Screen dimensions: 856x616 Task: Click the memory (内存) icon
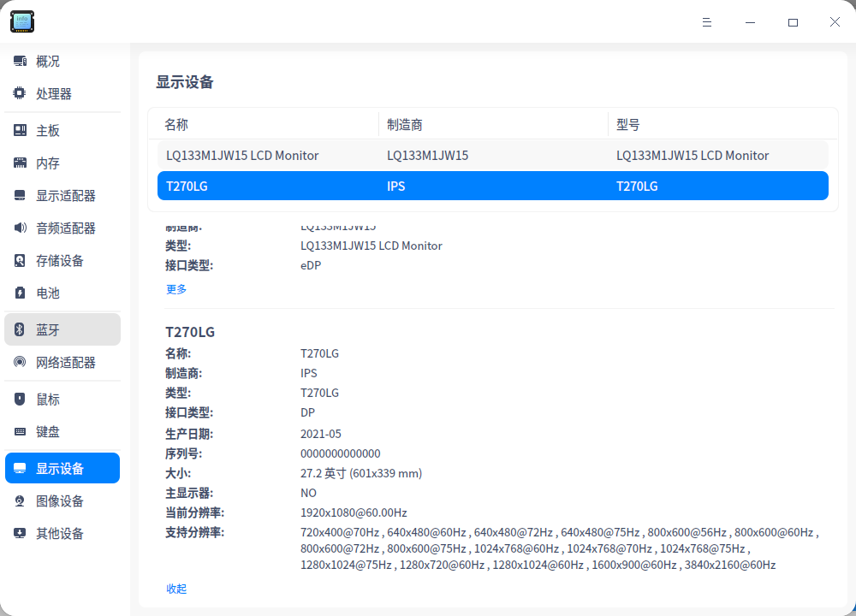point(20,163)
